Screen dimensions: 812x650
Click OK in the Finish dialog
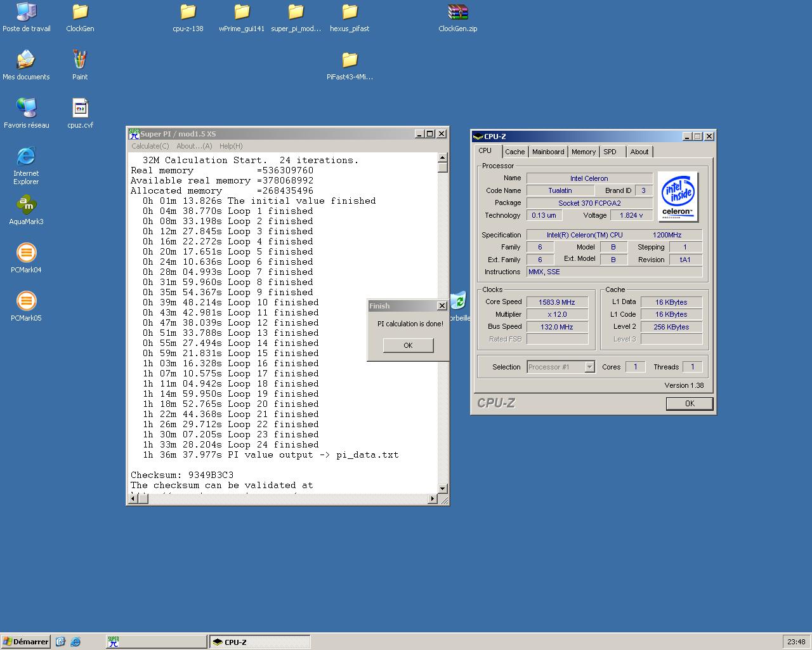[x=408, y=345]
